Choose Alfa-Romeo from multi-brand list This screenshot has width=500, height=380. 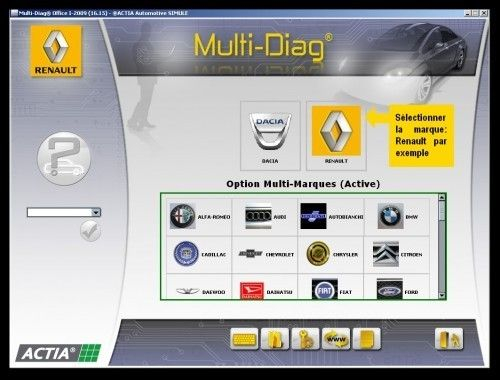click(199, 217)
